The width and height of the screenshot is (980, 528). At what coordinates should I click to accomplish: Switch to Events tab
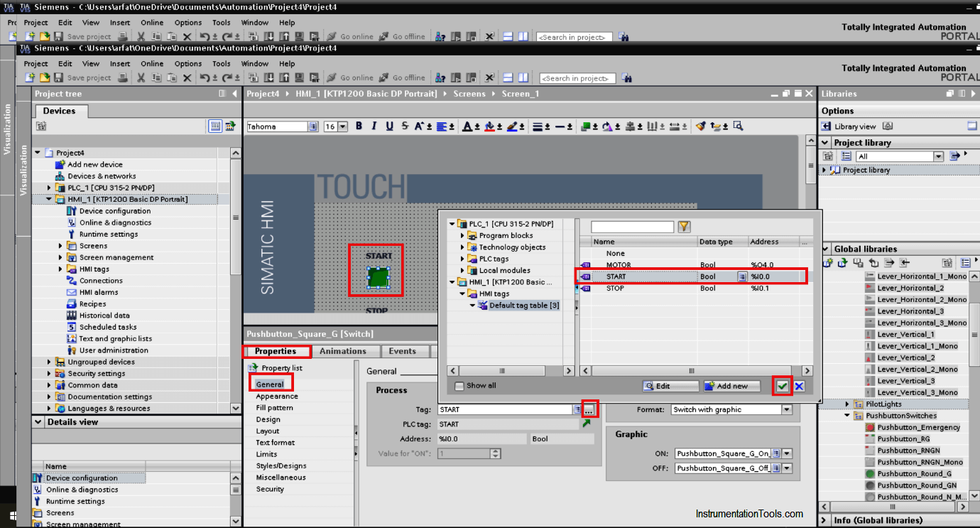[x=402, y=351]
